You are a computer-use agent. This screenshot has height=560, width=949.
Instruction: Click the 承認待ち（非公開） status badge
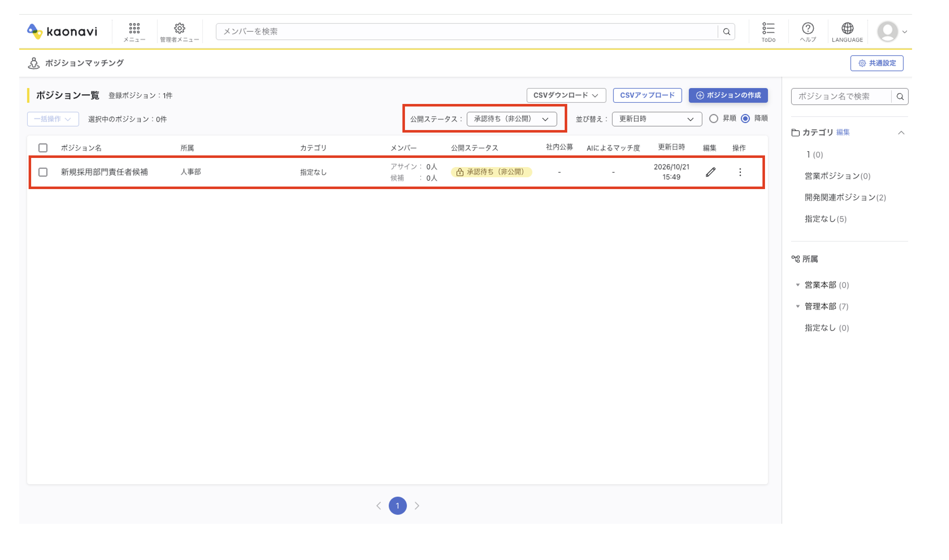[491, 172]
